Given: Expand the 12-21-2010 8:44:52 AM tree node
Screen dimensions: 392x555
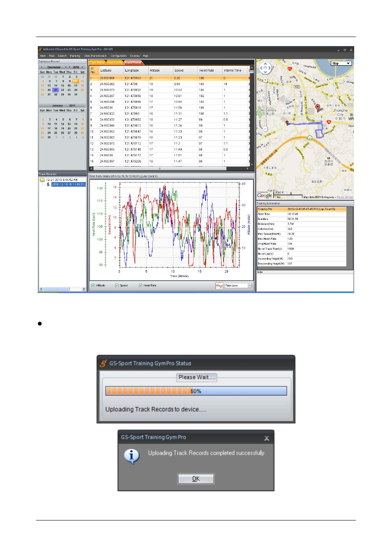Looking at the screenshot, I should point(62,180).
